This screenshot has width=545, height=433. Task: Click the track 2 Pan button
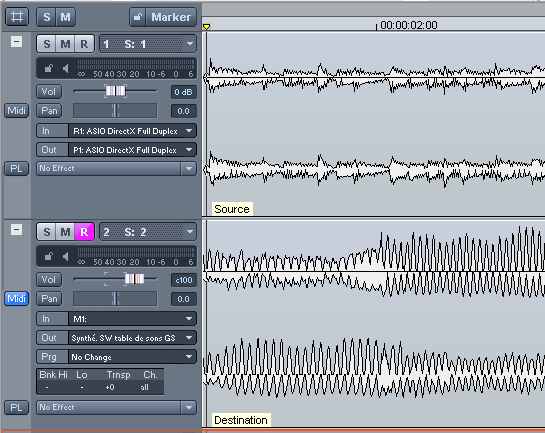tap(49, 299)
